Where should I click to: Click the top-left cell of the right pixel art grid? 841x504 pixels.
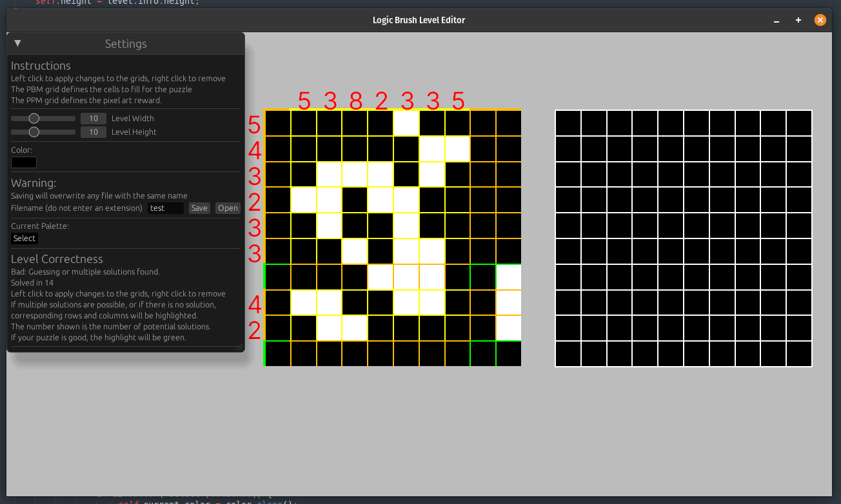click(568, 122)
